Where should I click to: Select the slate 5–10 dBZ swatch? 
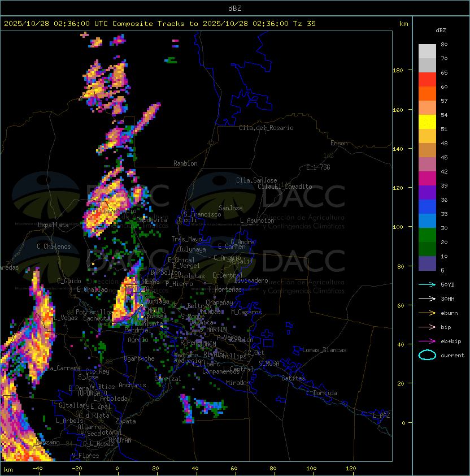coord(427,263)
